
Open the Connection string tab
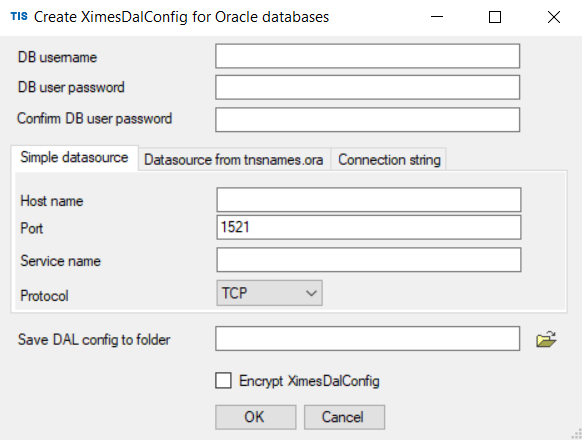pos(389,160)
